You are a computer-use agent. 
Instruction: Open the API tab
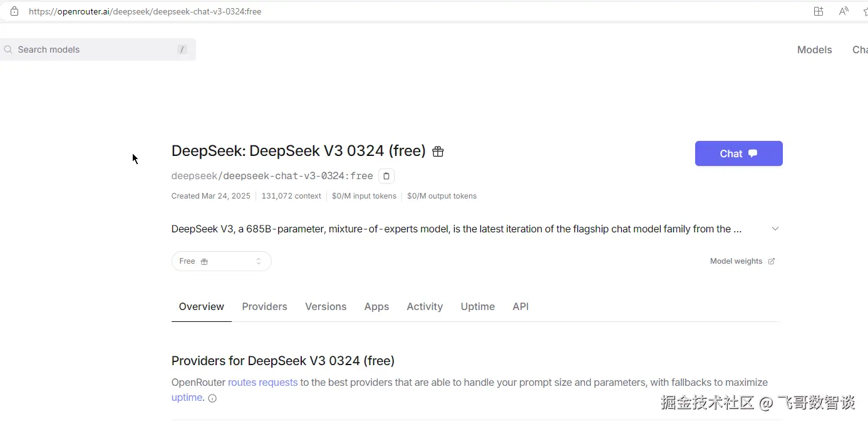(x=520, y=306)
